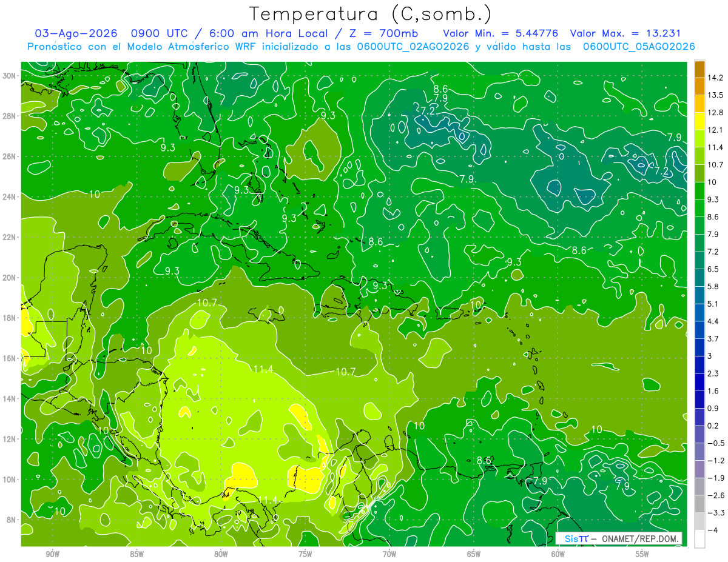
Task: Click the 70W longitude axis label
Action: coord(389,554)
